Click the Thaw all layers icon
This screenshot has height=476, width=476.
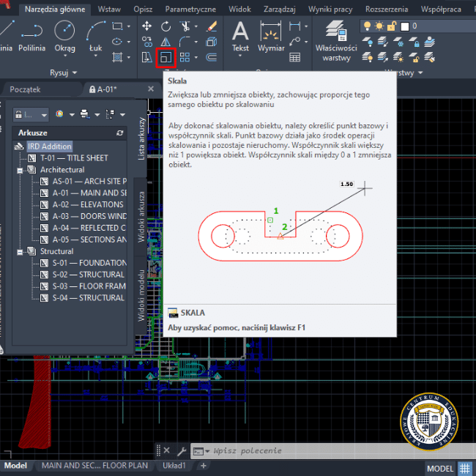click(398, 57)
